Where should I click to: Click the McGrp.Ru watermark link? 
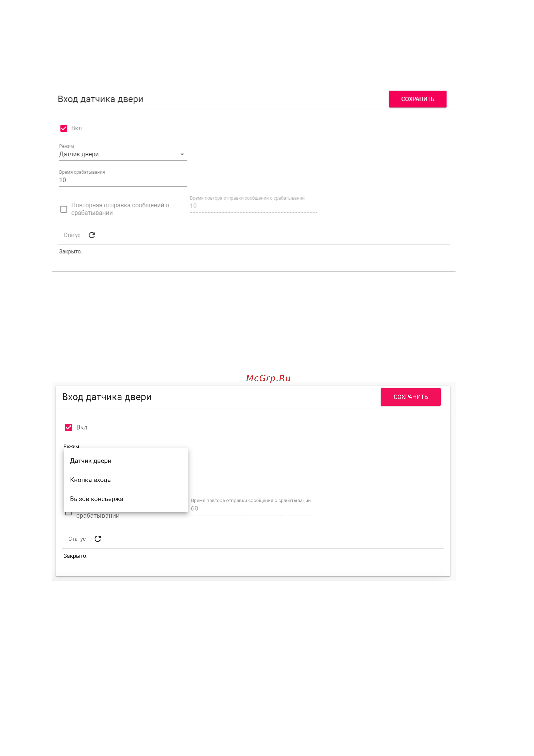[x=269, y=378]
